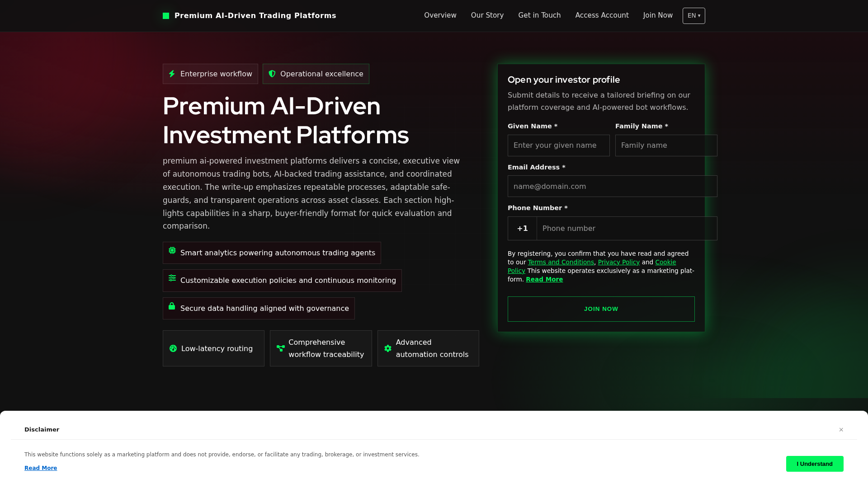Click the sliders icon beside Customizable execution
The width and height of the screenshot is (868, 488).
pyautogui.click(x=172, y=278)
